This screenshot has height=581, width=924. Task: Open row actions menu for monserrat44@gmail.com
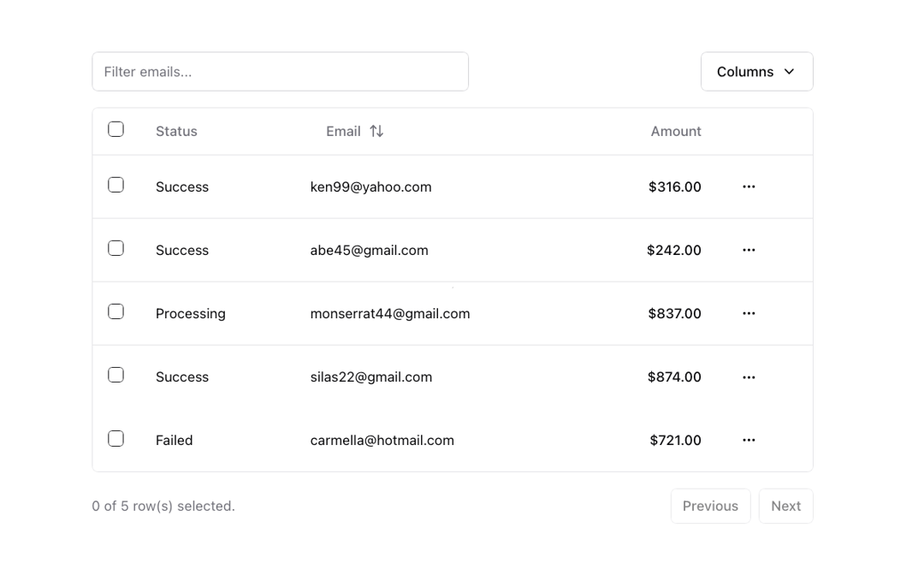click(749, 313)
